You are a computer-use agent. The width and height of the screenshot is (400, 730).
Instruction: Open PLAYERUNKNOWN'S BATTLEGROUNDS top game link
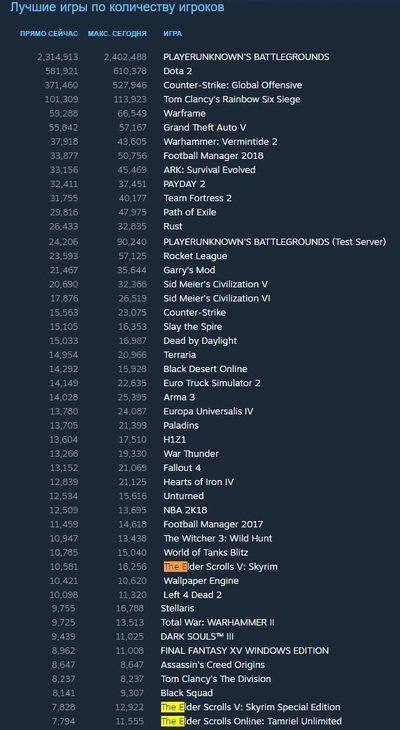tap(246, 57)
